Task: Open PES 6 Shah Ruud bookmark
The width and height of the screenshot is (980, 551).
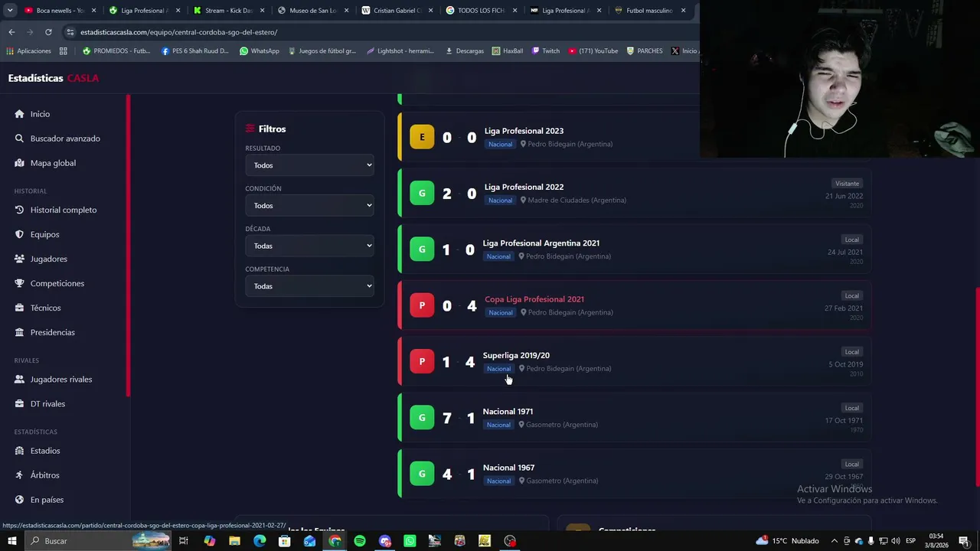Action: 194,51
